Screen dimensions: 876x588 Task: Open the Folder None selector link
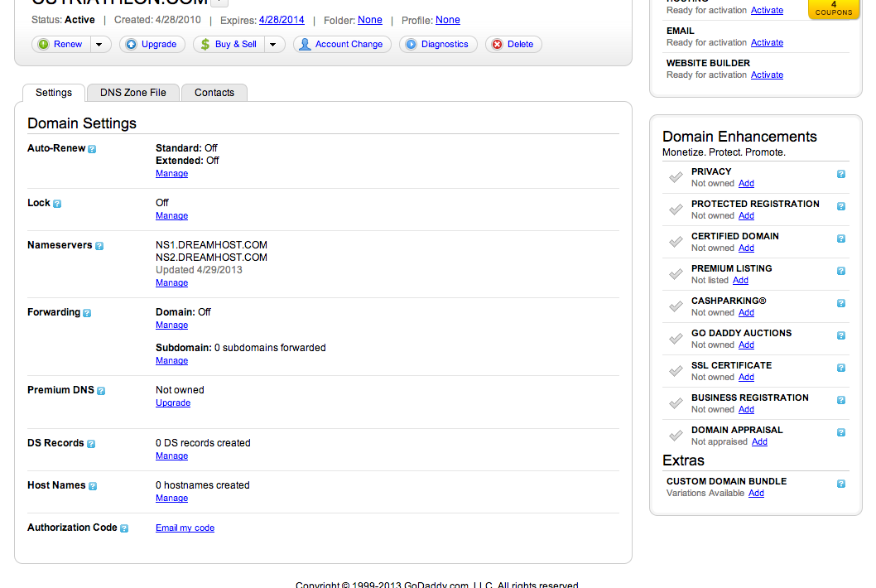click(370, 20)
